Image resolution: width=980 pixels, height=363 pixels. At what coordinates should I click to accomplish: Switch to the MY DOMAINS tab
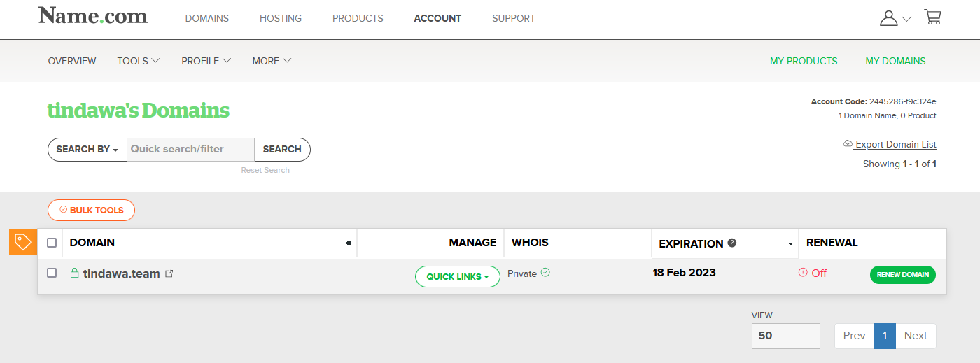895,61
